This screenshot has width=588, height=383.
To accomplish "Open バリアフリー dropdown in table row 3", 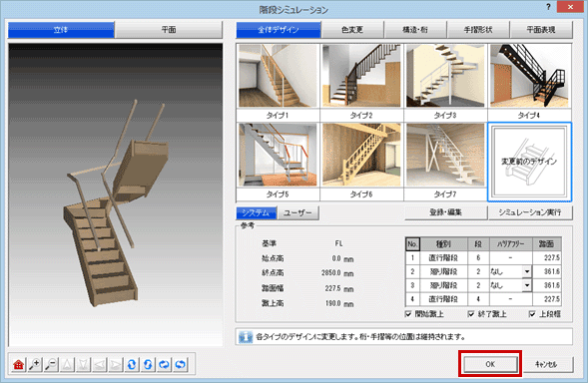I will [527, 285].
